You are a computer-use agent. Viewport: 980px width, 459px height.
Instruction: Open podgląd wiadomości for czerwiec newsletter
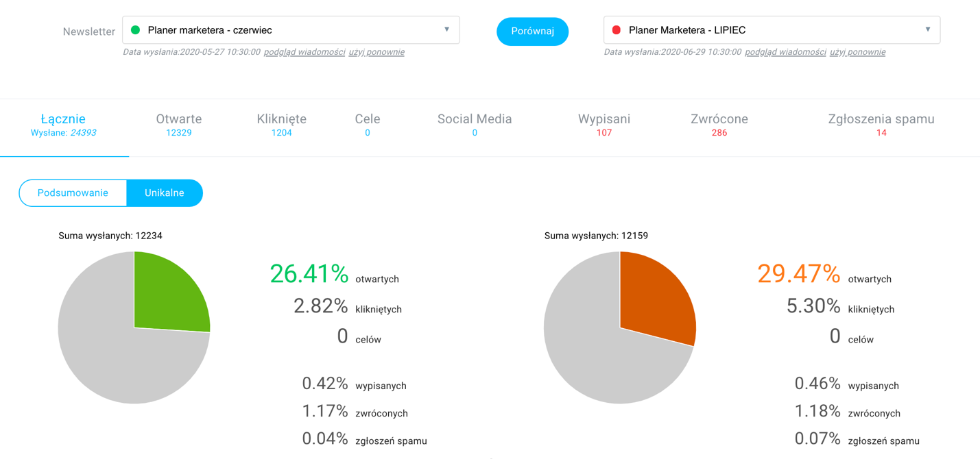(304, 52)
